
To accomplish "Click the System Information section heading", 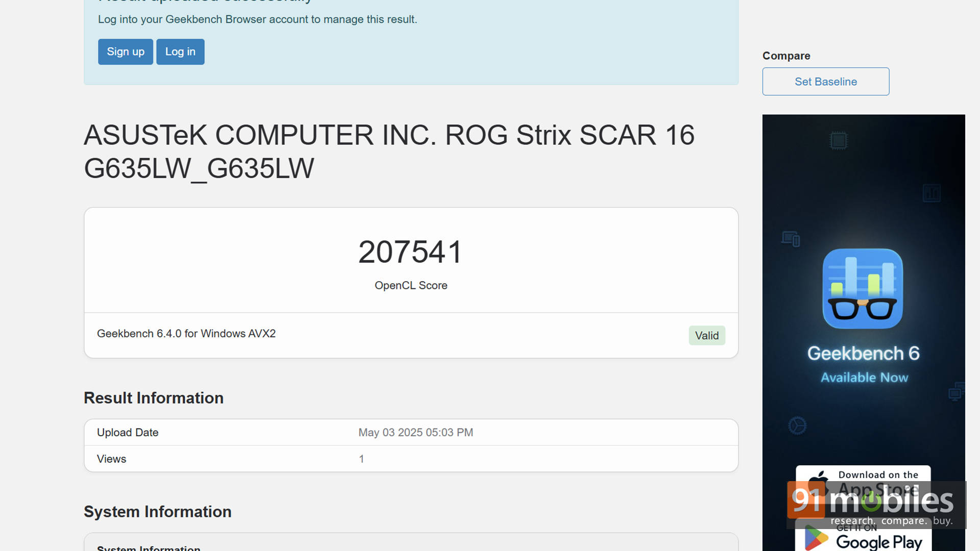I will [x=158, y=512].
